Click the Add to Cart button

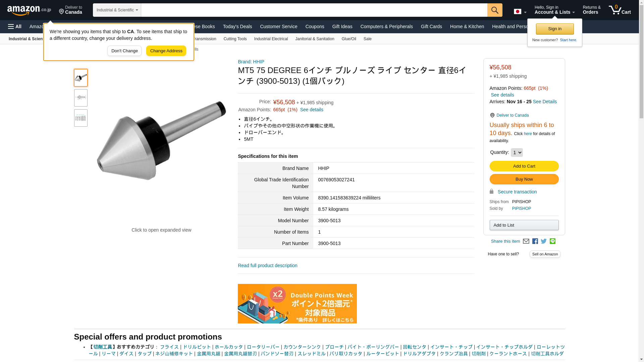coord(524,166)
